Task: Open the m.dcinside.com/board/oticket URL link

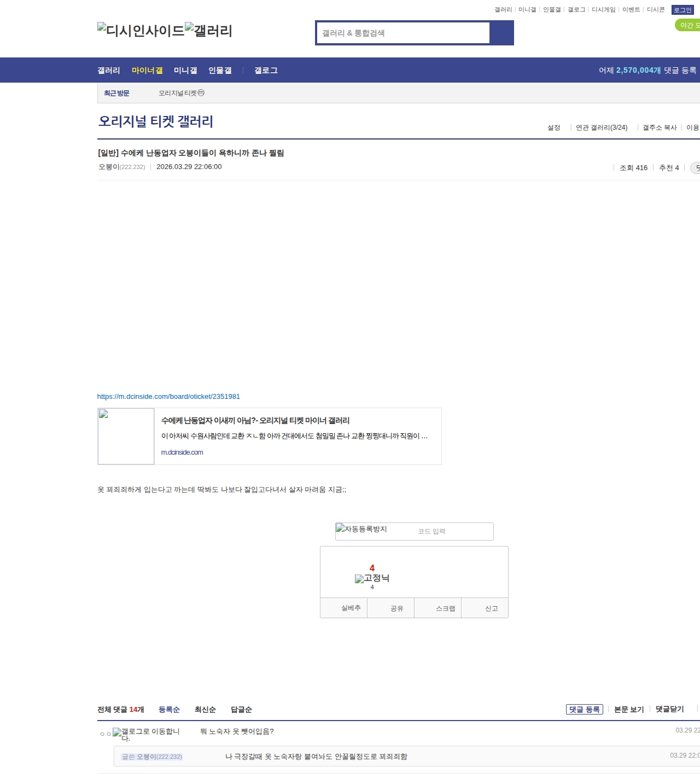Action: click(x=168, y=397)
